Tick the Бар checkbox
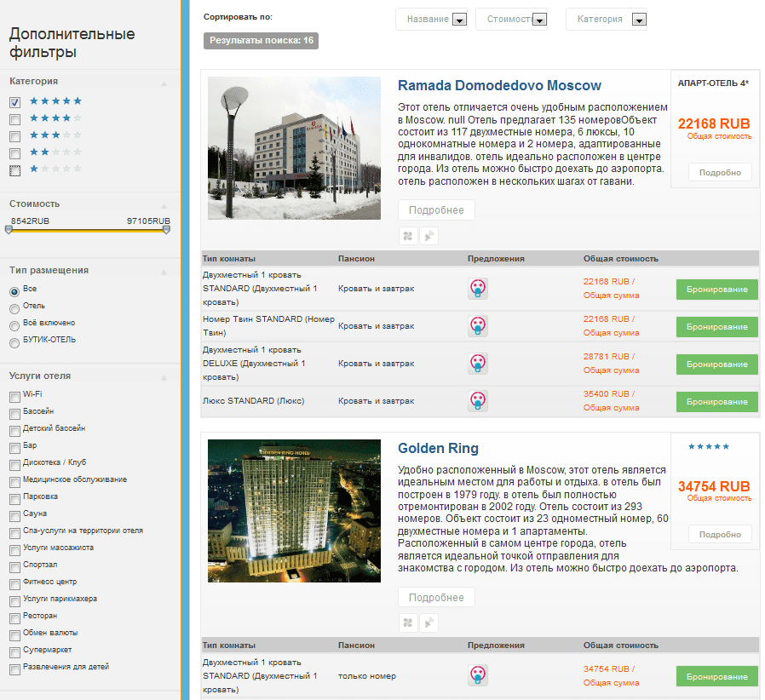This screenshot has height=700, width=765. 14,448
